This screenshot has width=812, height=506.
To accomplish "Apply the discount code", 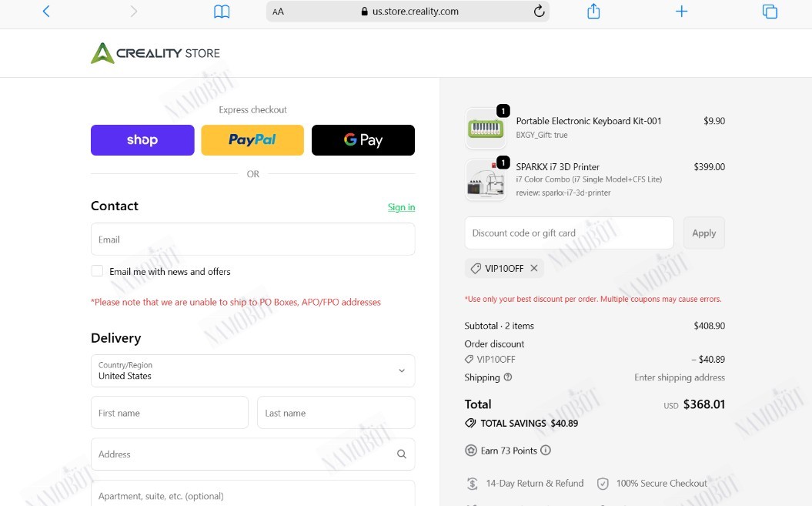I will click(x=703, y=233).
